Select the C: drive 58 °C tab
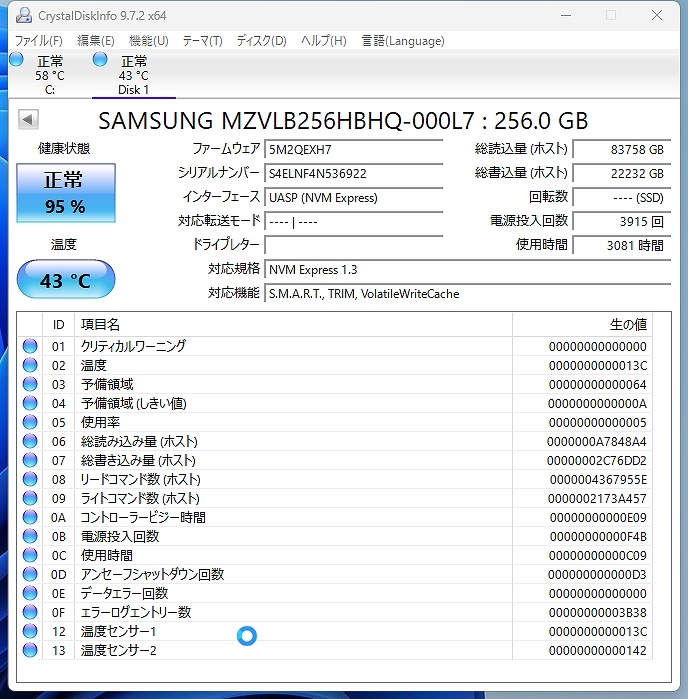Screen dimensions: 688x699 click(x=49, y=76)
